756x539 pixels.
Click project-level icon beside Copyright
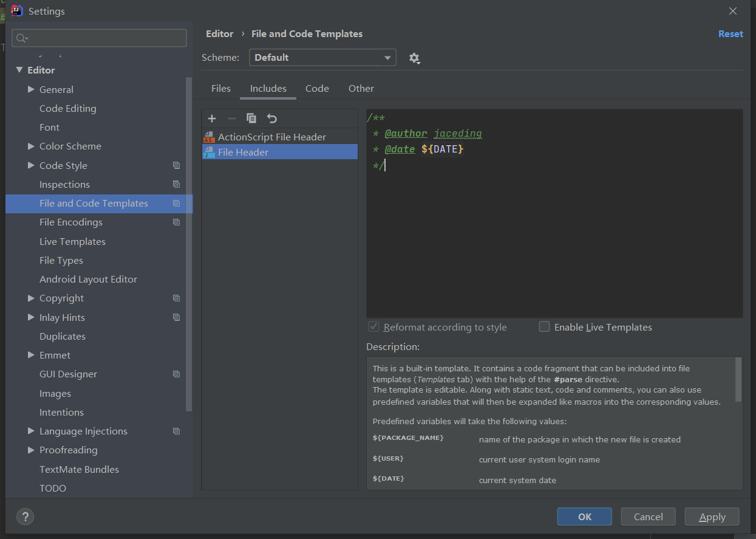[x=176, y=298]
